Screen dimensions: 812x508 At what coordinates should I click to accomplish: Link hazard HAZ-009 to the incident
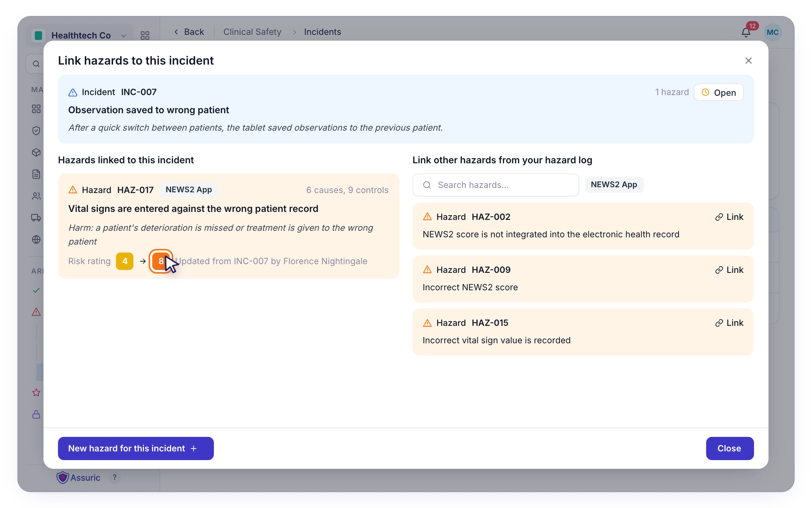[729, 270]
